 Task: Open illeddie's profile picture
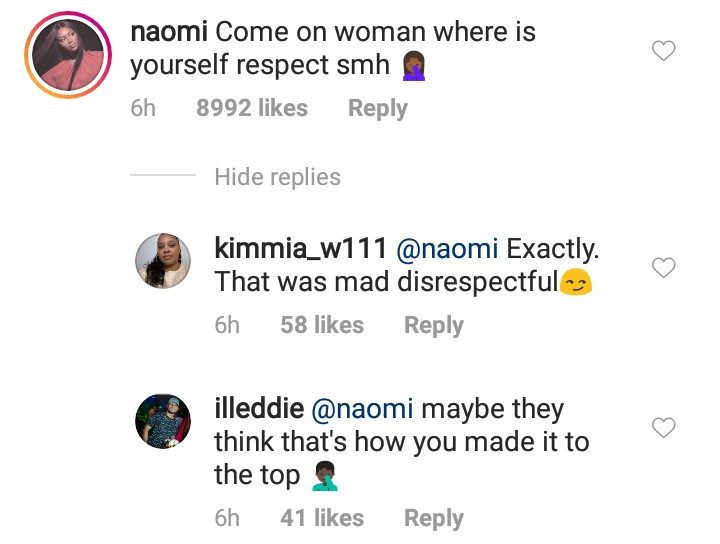[x=162, y=421]
